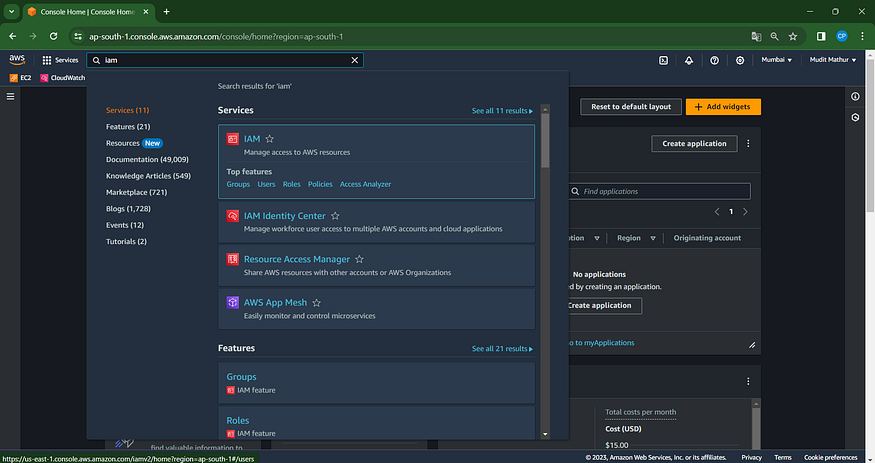Open the Privacy footer link

751,457
